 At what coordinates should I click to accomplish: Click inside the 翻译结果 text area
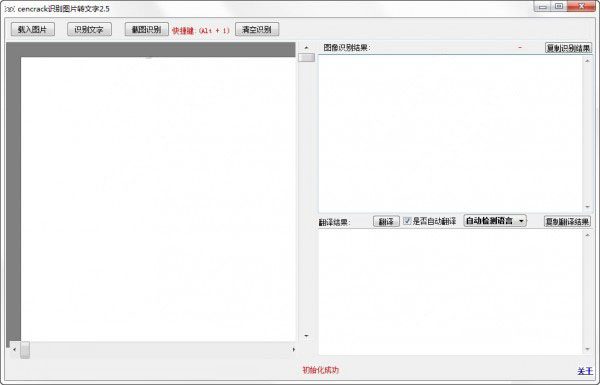point(451,293)
